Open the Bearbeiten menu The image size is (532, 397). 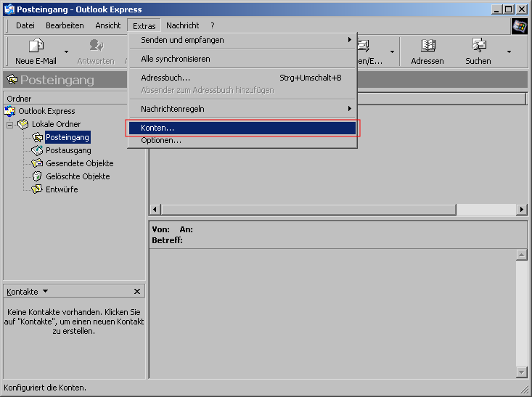(x=65, y=25)
